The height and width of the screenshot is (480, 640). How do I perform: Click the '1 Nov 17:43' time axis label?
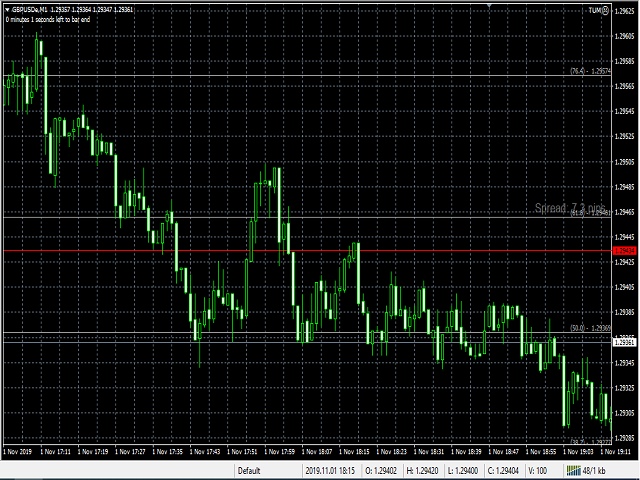[205, 452]
